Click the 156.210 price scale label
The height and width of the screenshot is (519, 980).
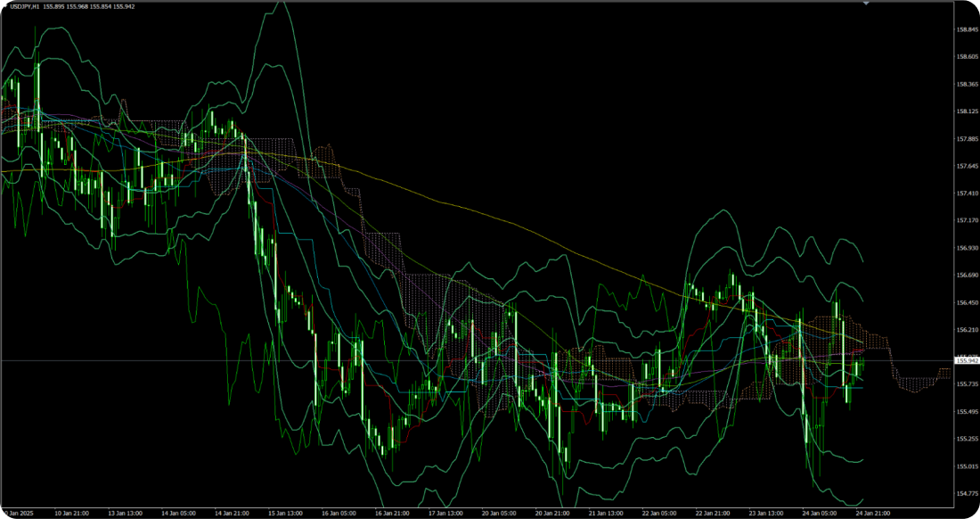967,330
